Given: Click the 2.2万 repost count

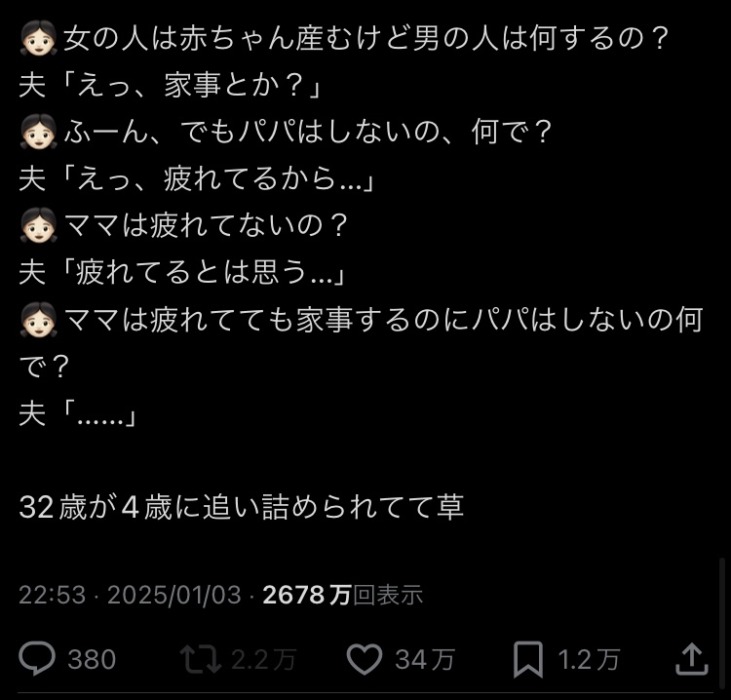Looking at the screenshot, I should [264, 660].
